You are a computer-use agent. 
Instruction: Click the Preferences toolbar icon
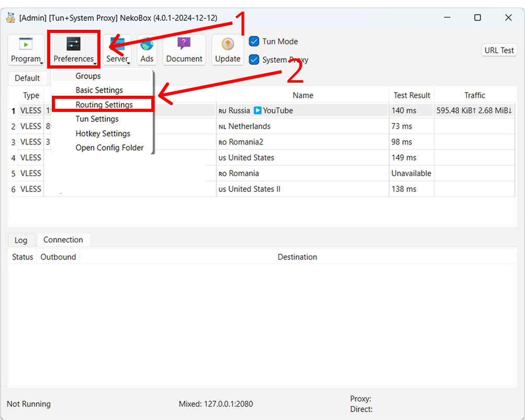[73, 43]
